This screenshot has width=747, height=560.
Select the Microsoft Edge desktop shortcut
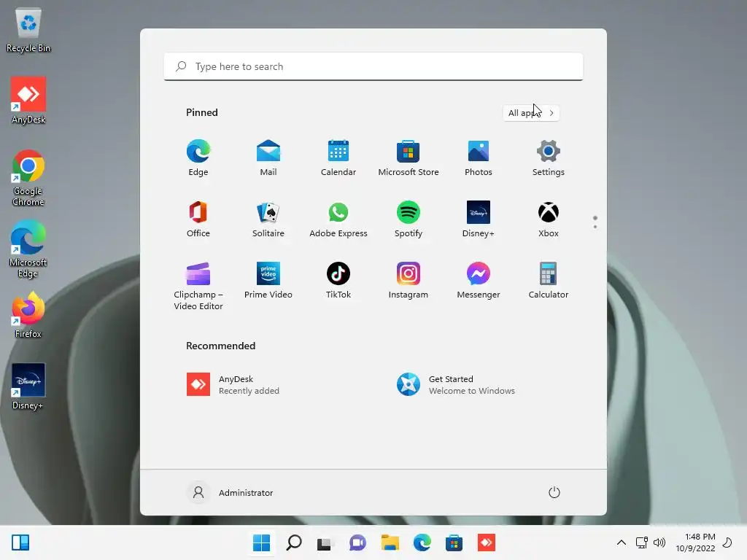[28, 249]
